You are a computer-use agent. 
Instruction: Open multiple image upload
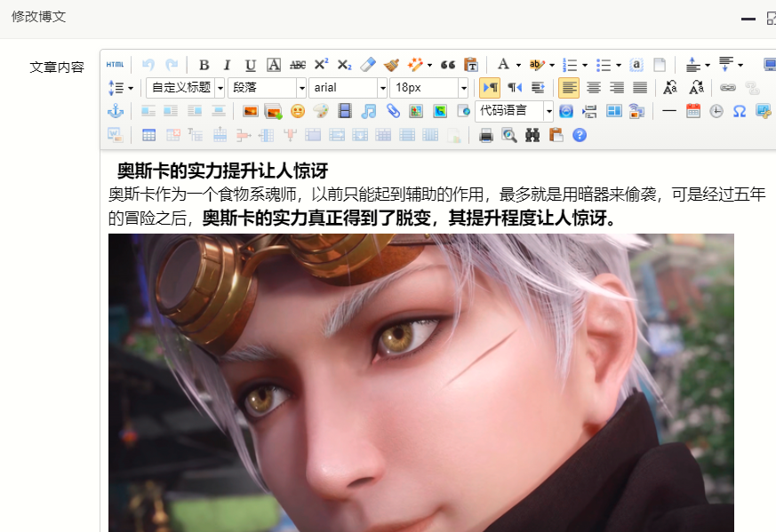pos(273,111)
